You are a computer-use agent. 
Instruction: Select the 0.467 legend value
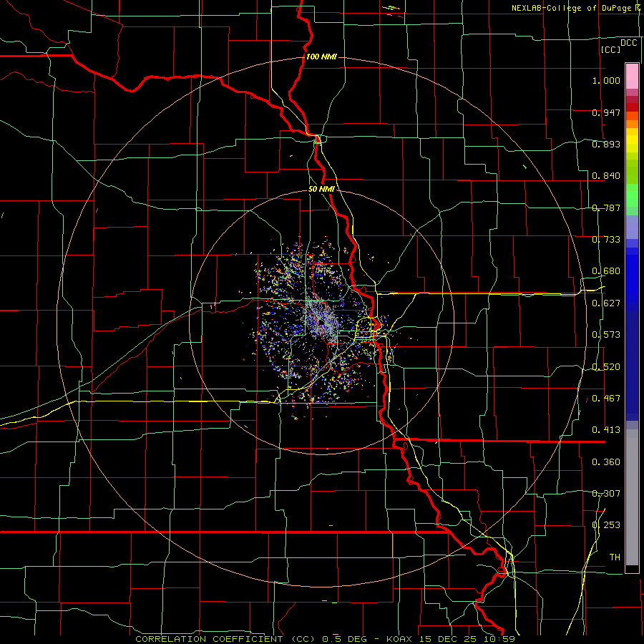coord(606,399)
